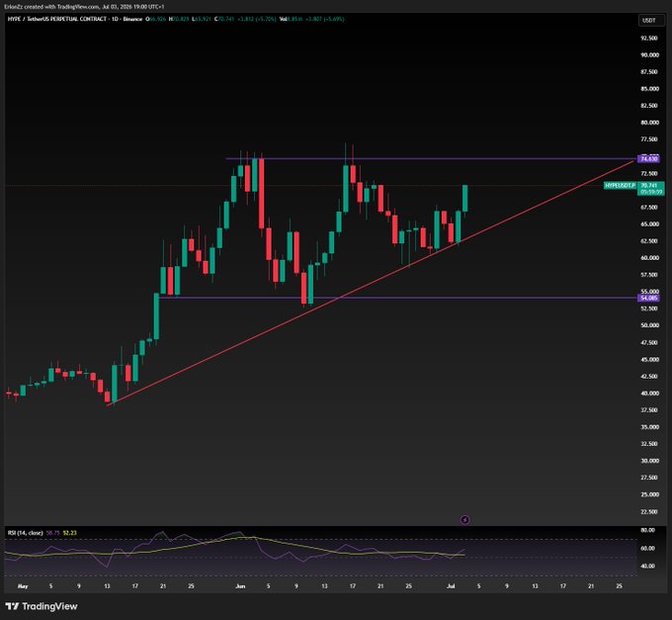Click the 60.00 RSI scale label
This screenshot has width=672, height=620.
pyautogui.click(x=647, y=549)
